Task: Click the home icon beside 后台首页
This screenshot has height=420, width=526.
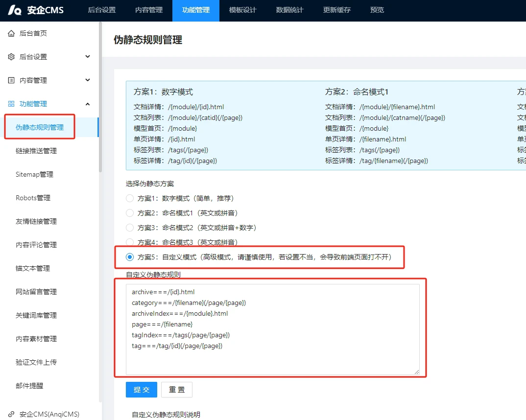Action: pyautogui.click(x=11, y=33)
